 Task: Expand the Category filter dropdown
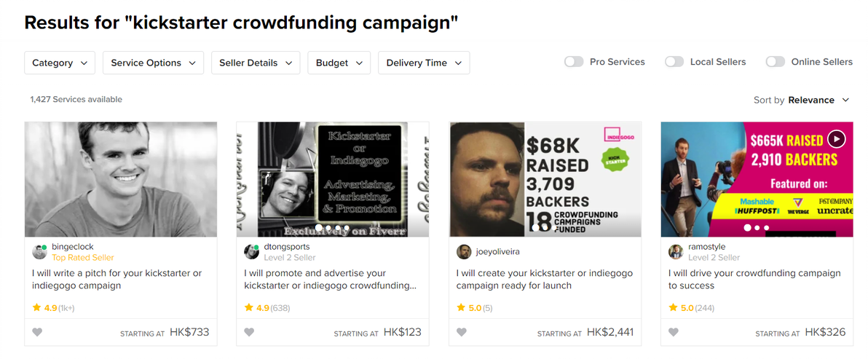(x=60, y=63)
